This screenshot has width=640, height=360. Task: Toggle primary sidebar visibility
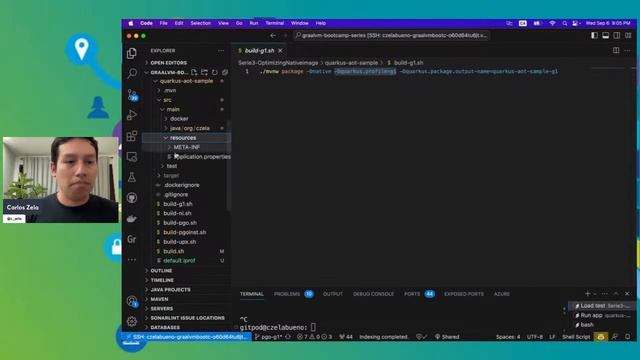[x=594, y=36]
